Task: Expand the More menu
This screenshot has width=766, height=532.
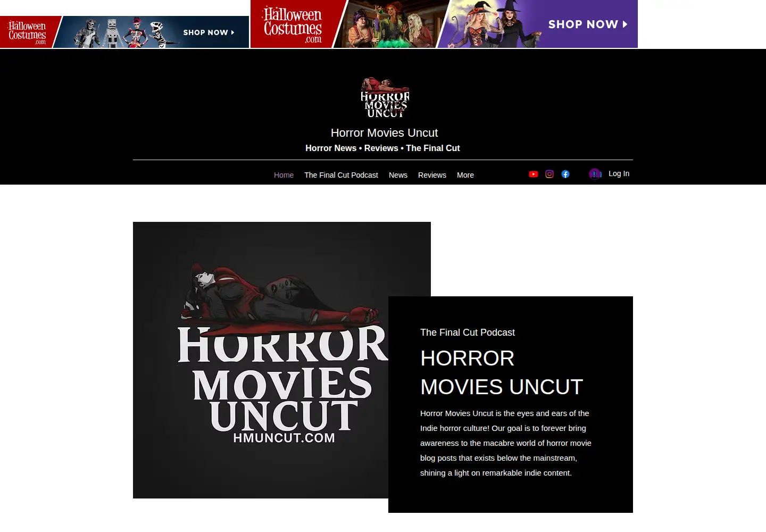Action: (465, 175)
